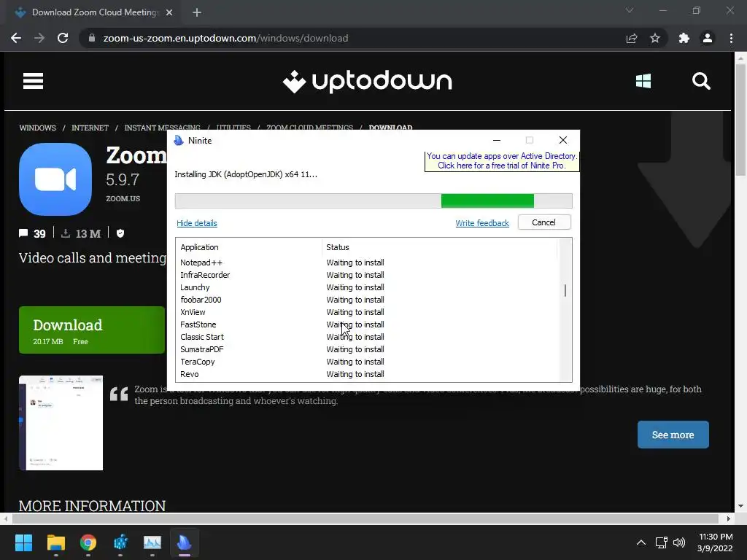This screenshot has height=560, width=747.
Task: Select the foobar2000 row
Action: tap(367, 300)
